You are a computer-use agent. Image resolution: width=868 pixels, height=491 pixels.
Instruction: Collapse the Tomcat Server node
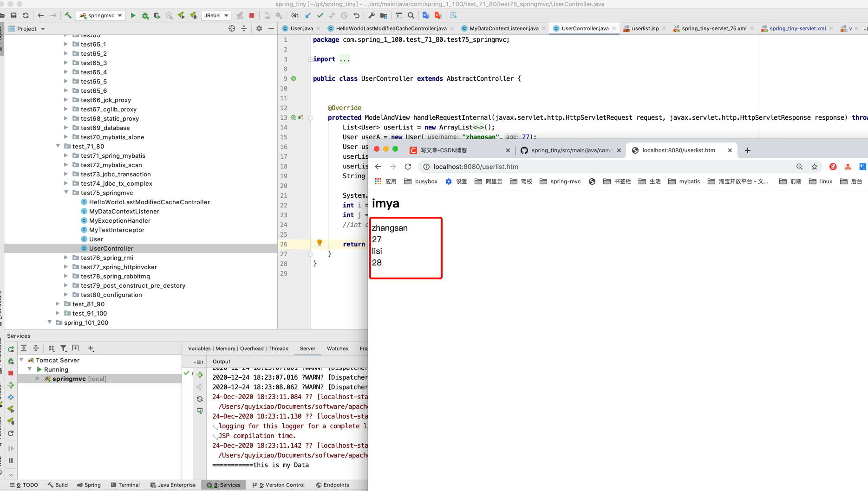[21, 360]
